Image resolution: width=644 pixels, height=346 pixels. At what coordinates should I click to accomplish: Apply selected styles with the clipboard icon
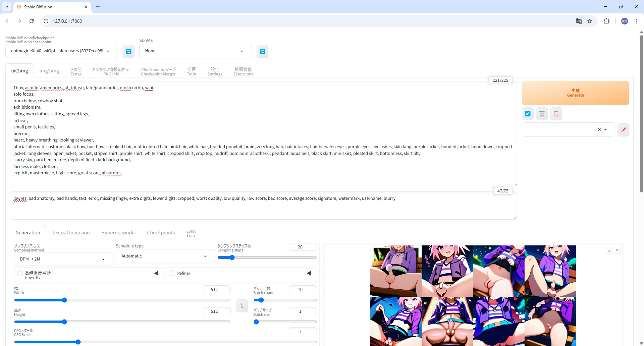click(x=556, y=114)
